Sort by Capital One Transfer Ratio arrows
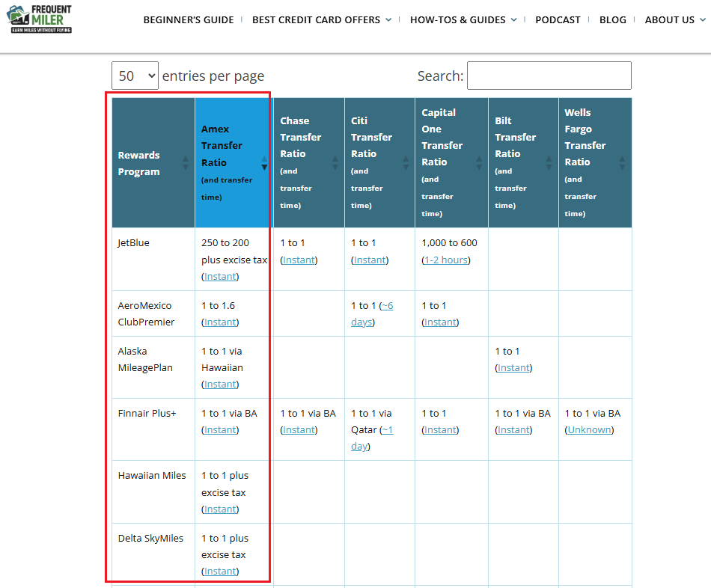 479,163
